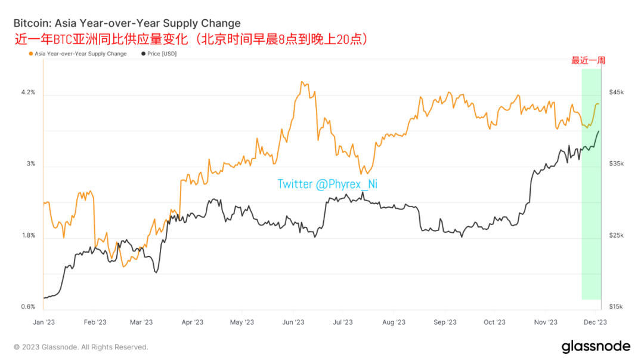Image resolution: width=644 pixels, height=363 pixels.
Task: Select the Jan '23 x-axis label
Action: 44,322
